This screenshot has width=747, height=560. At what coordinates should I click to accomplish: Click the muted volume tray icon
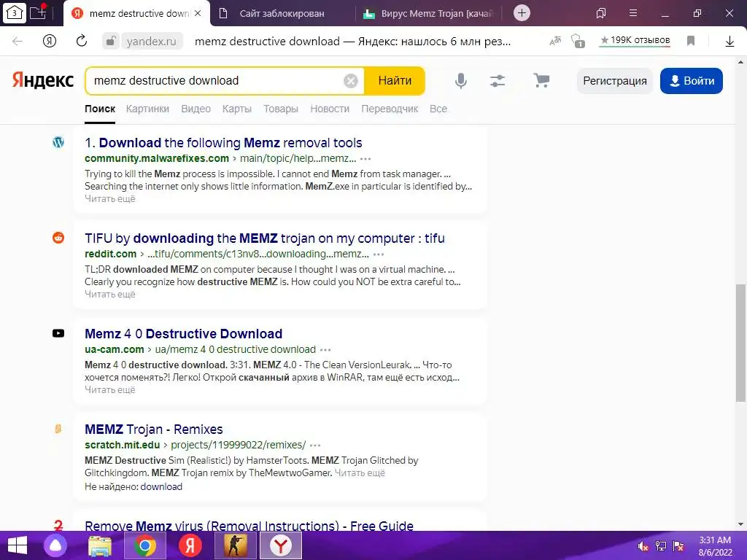643,546
